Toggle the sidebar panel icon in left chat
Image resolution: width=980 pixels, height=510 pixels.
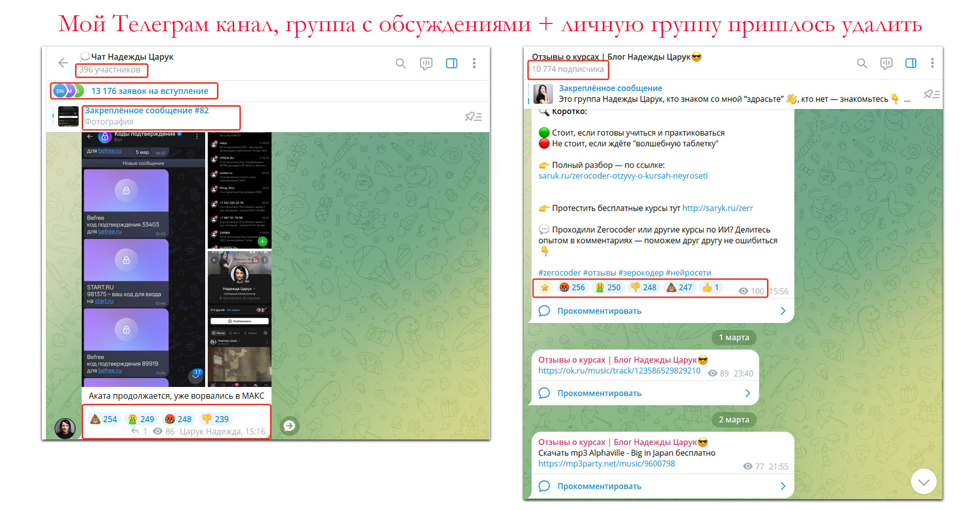pyautogui.click(x=452, y=63)
